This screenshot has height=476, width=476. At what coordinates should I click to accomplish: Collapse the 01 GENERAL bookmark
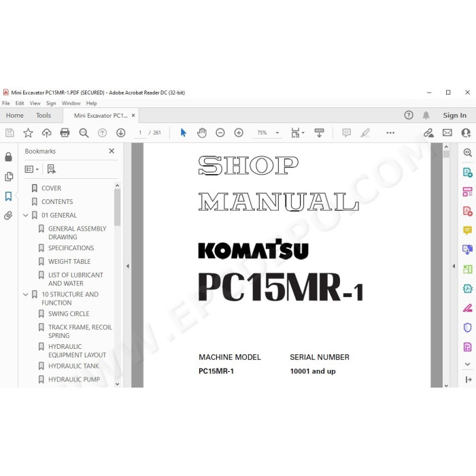pyautogui.click(x=26, y=216)
